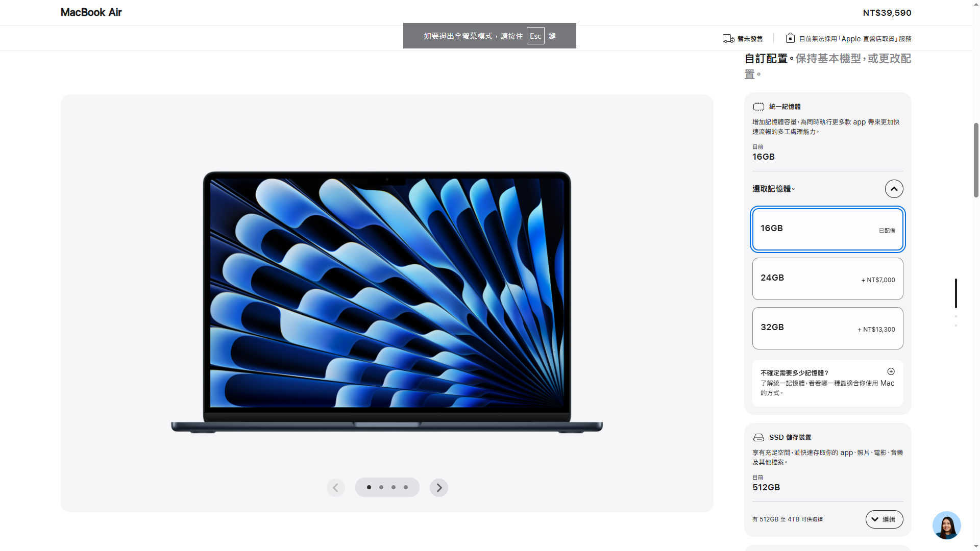Image resolution: width=980 pixels, height=551 pixels.
Task: Click the MacBook Air product image
Action: point(387,302)
